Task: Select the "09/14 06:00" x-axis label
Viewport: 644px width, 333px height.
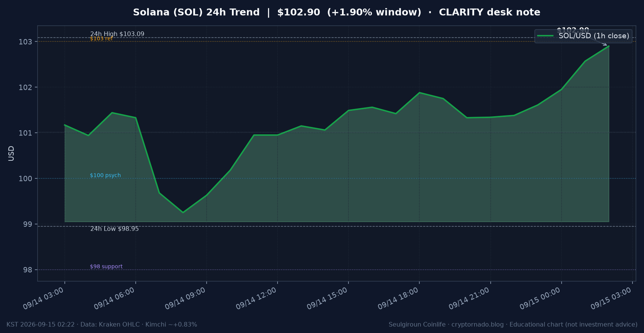Action: (x=114, y=298)
